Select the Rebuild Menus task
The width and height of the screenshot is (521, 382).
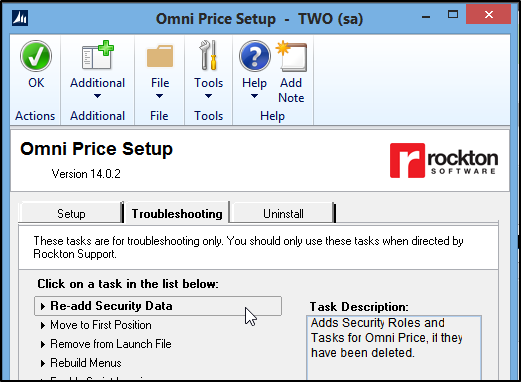(86, 363)
